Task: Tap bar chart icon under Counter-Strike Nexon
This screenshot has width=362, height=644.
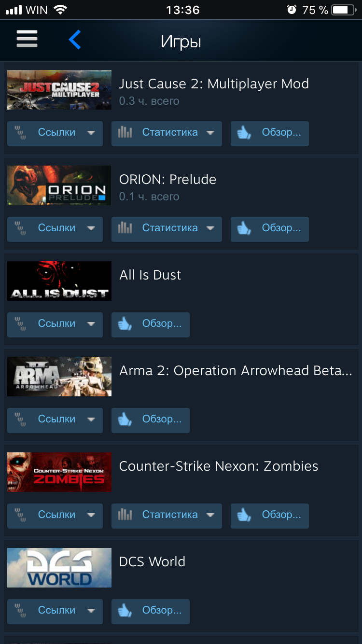Action: [125, 515]
